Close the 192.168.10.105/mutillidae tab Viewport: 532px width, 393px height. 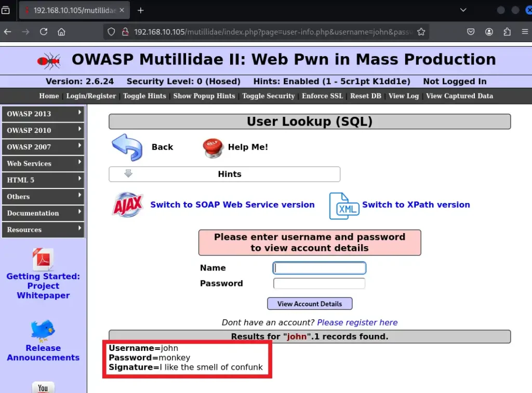122,10
